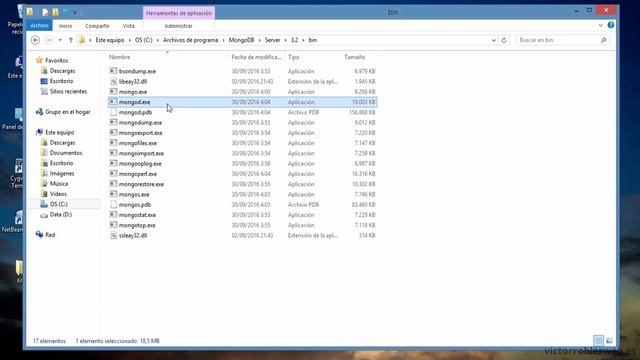Sort files by Tipo column header
This screenshot has height=360, width=640.
click(293, 57)
